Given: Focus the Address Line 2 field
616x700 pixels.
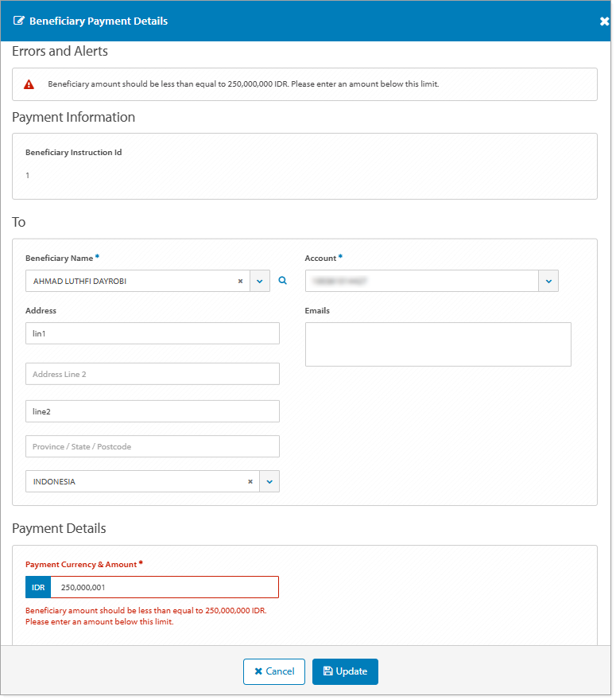Looking at the screenshot, I should pyautogui.click(x=153, y=374).
